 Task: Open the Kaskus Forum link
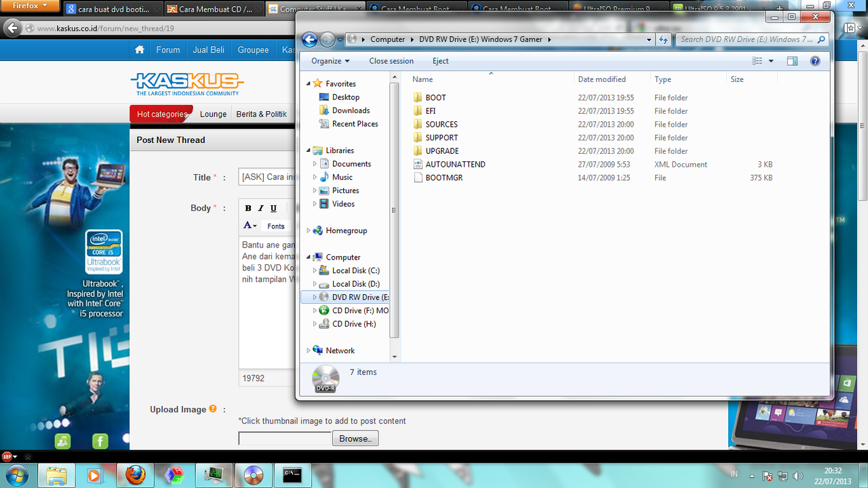pyautogui.click(x=168, y=49)
